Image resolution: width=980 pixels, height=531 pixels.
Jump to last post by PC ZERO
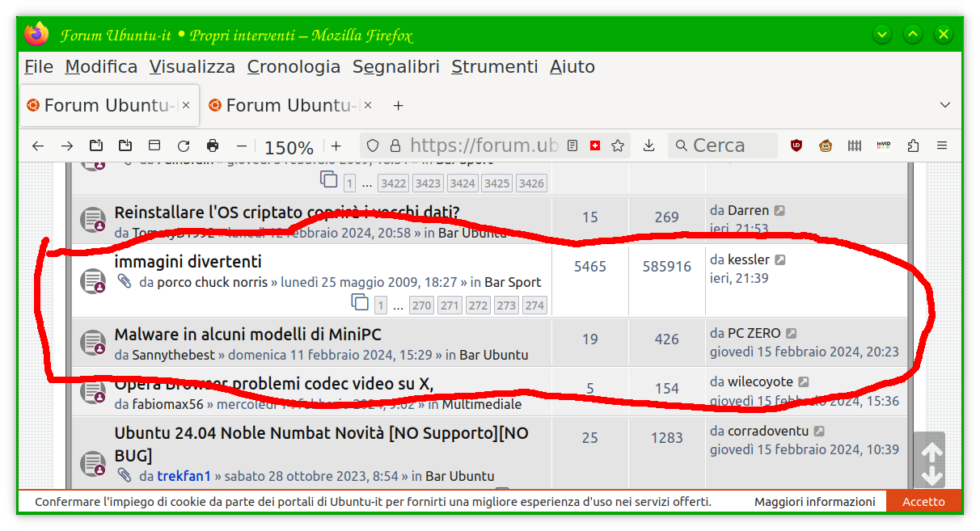coord(792,333)
